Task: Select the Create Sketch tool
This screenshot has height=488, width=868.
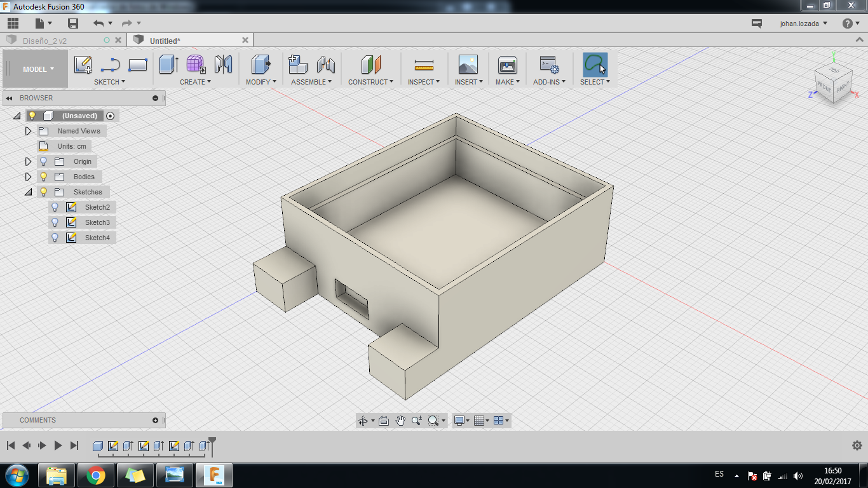Action: pyautogui.click(x=83, y=65)
